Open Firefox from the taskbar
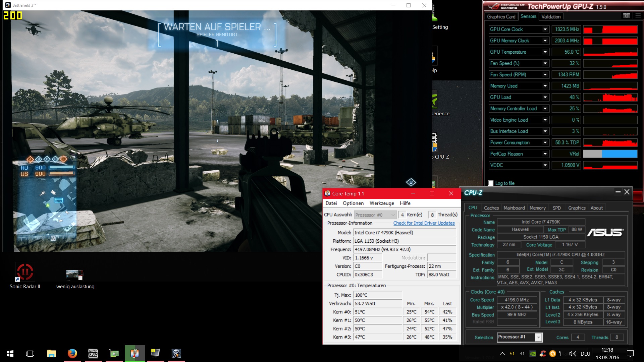This screenshot has width=644, height=362. [x=72, y=353]
